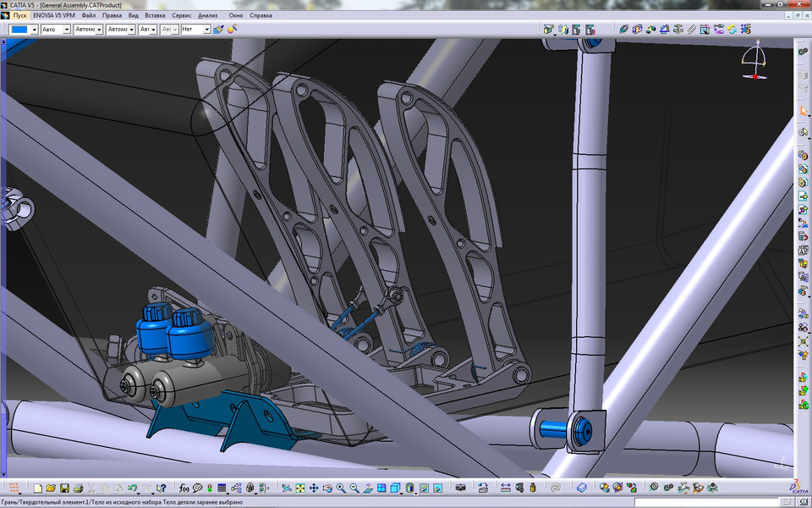Click the blue color swatch in toolbar
Image resolution: width=812 pixels, height=508 pixels.
point(19,30)
